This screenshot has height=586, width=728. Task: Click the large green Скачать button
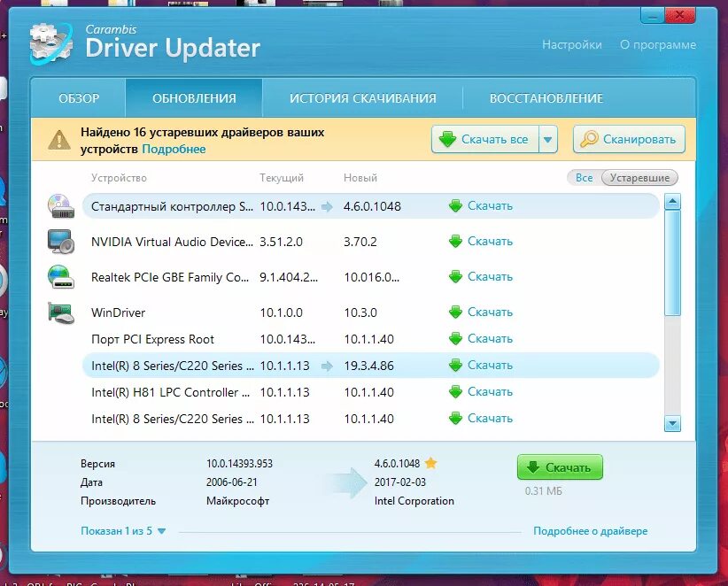(x=560, y=467)
